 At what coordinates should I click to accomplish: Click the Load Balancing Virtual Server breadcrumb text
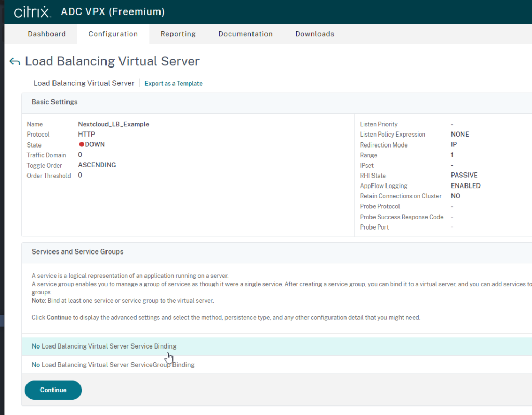pos(84,83)
